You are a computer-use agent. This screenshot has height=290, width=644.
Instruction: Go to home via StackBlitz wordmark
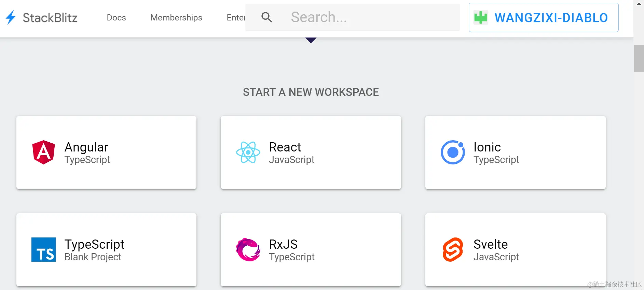pos(50,18)
